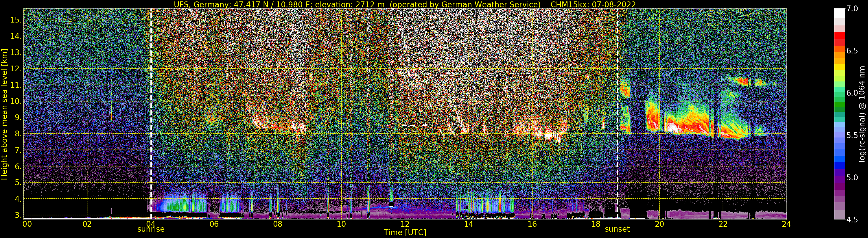Viewport: 868px width, 238px height.
Task: Click the colorbar tick value 4.5
Action: (x=852, y=220)
